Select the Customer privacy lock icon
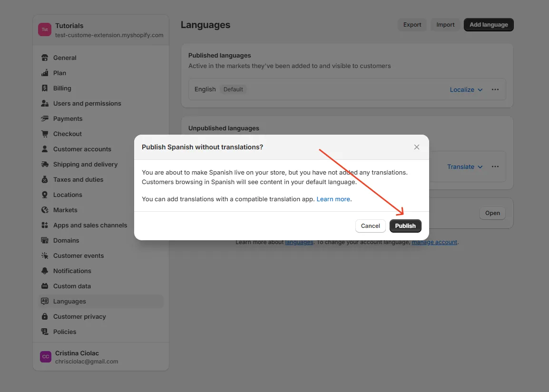 click(x=44, y=316)
